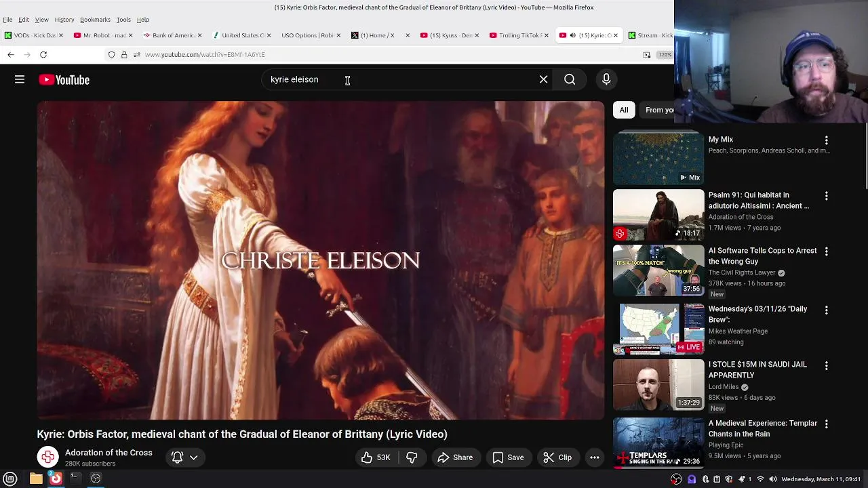This screenshot has height=488, width=868.
Task: Show site security padlock info
Action: [124, 54]
